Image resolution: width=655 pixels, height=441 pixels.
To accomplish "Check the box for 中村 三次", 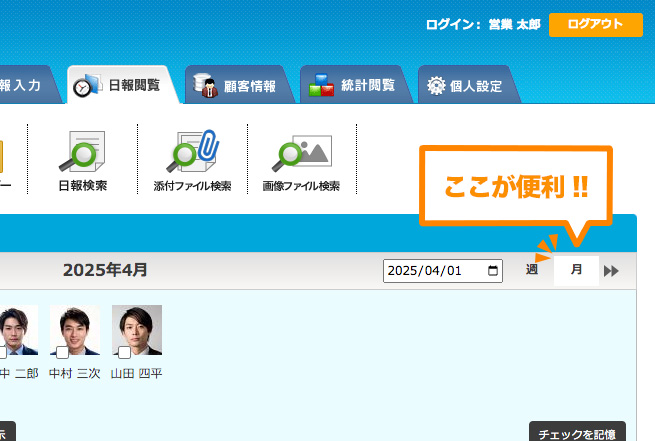I will point(62,352).
